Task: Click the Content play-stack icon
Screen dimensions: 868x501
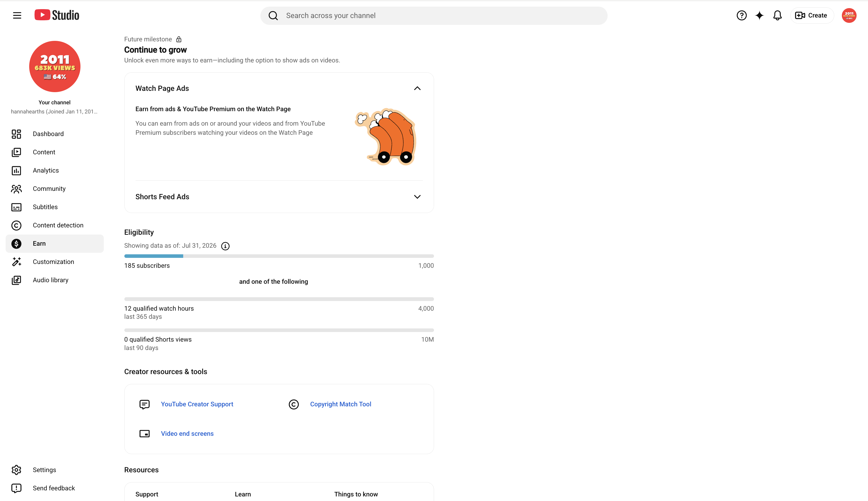Action: 16,152
